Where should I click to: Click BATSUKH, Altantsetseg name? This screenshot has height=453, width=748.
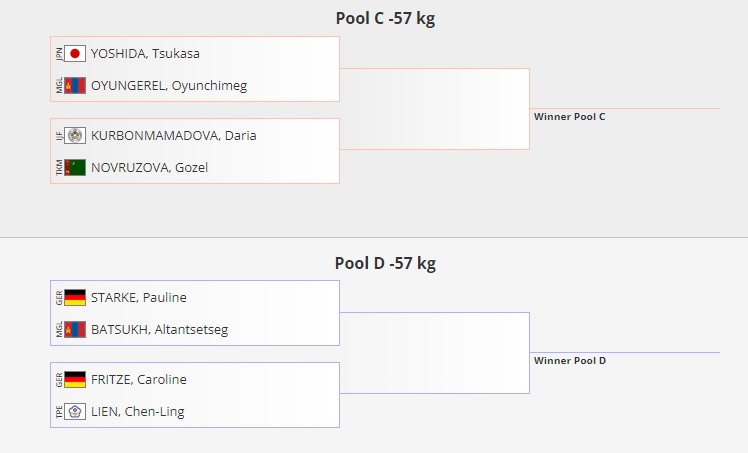click(160, 330)
